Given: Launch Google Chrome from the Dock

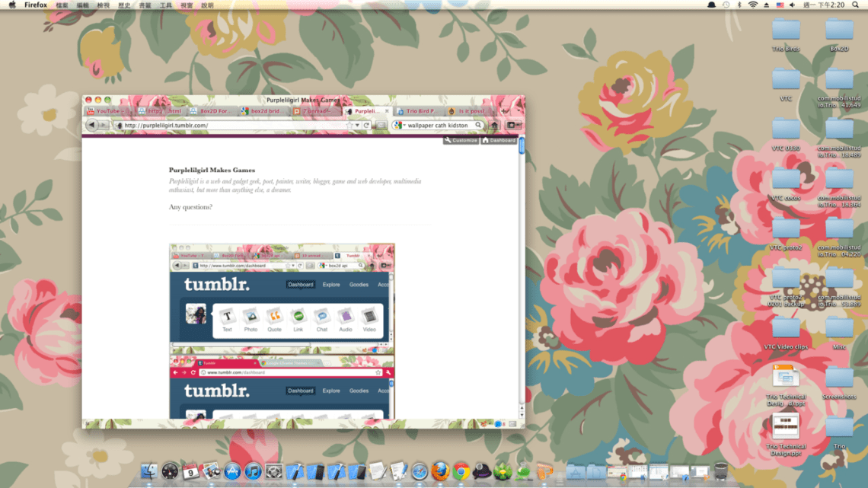Looking at the screenshot, I should click(461, 472).
